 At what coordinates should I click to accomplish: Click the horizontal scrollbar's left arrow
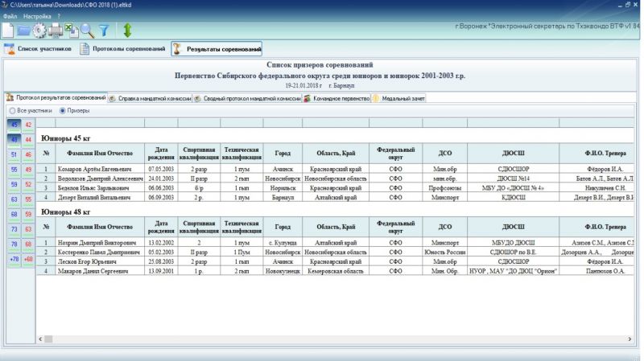pos(42,340)
